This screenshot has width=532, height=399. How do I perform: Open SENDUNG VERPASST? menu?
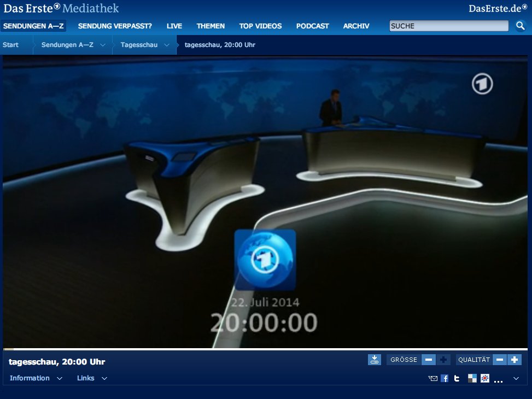(115, 26)
